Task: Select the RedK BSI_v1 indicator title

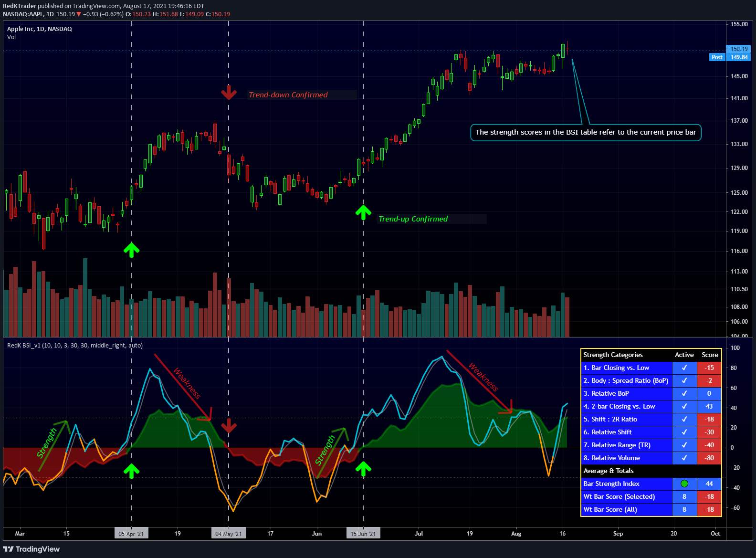Action: point(75,346)
